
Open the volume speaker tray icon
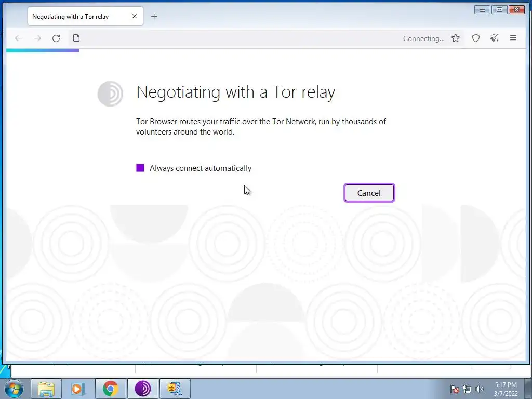480,389
